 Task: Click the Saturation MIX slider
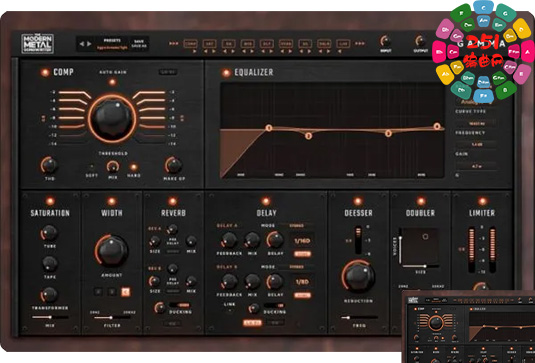tap(50, 317)
